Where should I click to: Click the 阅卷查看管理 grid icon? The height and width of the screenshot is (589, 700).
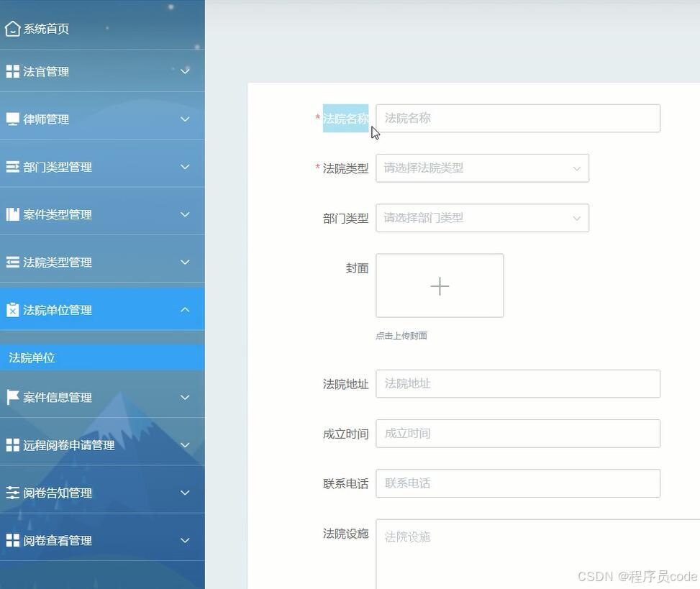pos(12,539)
